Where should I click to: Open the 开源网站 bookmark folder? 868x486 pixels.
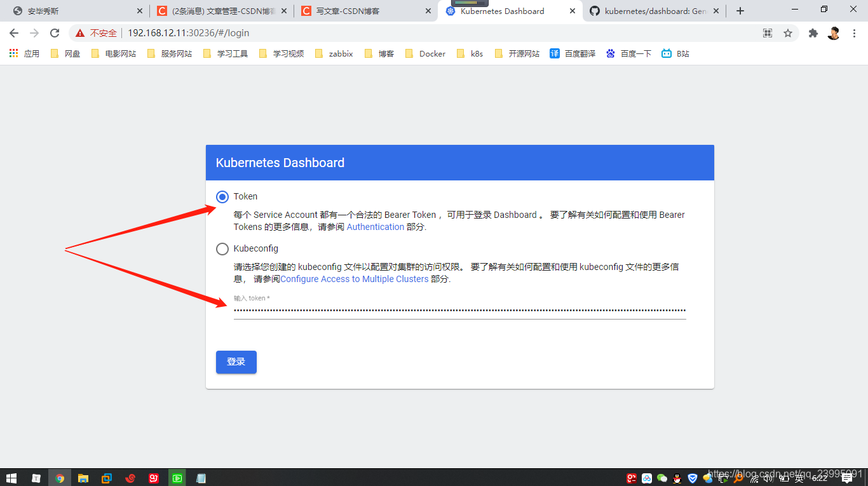pos(517,53)
